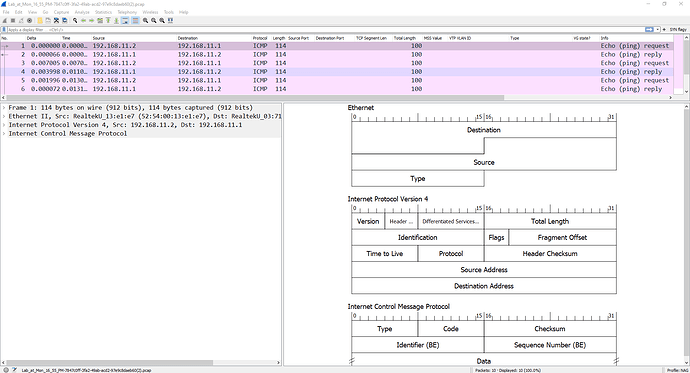Image resolution: width=690 pixels, height=373 pixels.
Task: Click the Profile indicator in the status bar
Action: pyautogui.click(x=677, y=370)
